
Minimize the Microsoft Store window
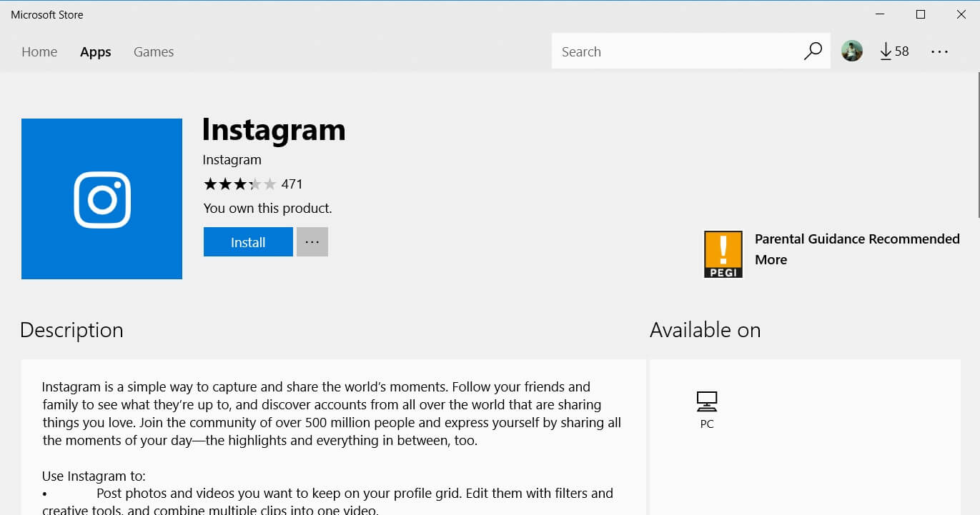[880, 14]
